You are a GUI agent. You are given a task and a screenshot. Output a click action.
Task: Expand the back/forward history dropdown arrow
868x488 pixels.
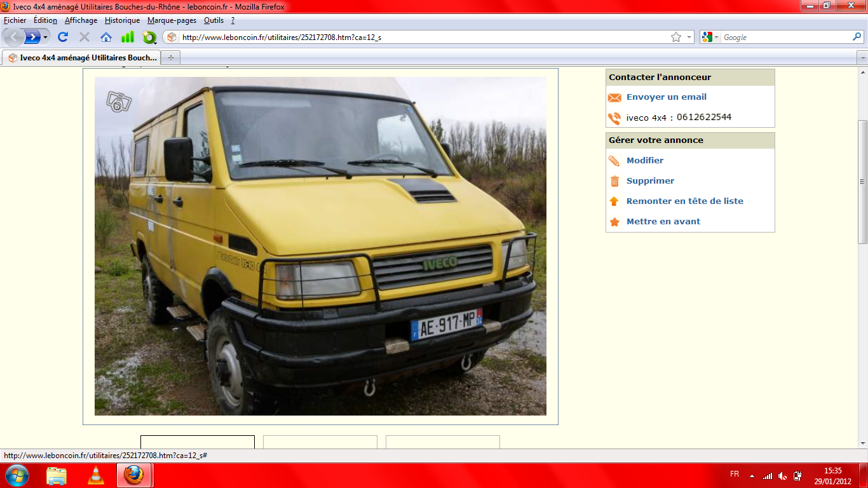point(46,37)
